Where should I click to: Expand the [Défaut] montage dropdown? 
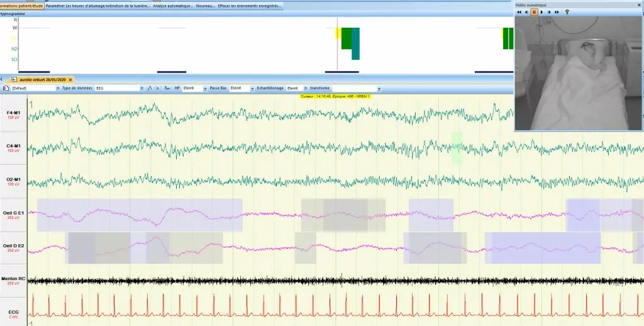(x=58, y=89)
